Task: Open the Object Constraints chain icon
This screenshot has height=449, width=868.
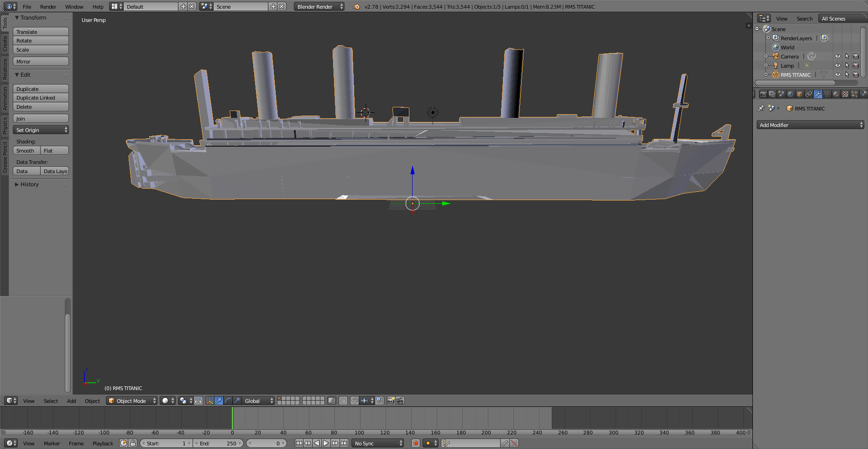Action: click(x=809, y=94)
